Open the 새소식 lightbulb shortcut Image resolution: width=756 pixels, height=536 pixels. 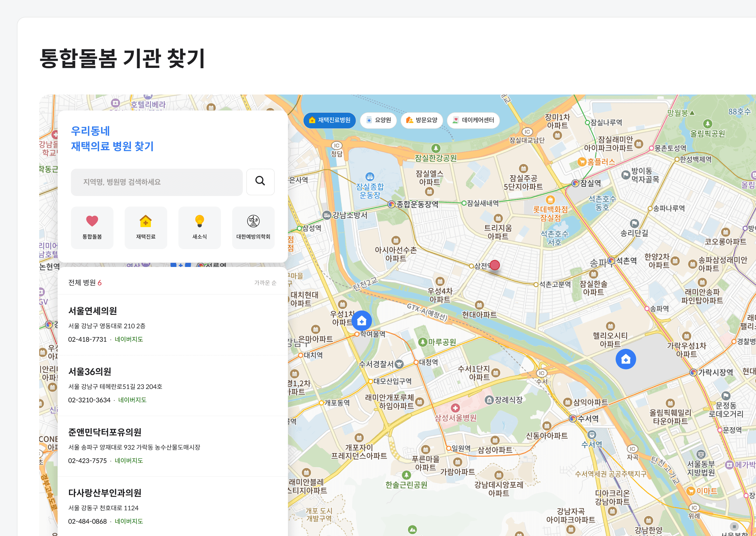click(x=199, y=227)
